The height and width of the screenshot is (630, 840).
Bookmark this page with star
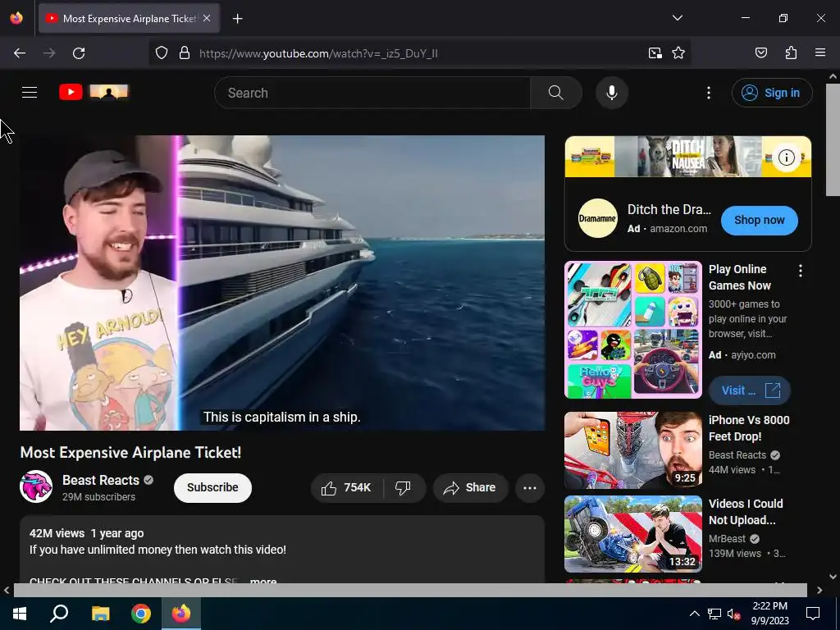tap(678, 53)
